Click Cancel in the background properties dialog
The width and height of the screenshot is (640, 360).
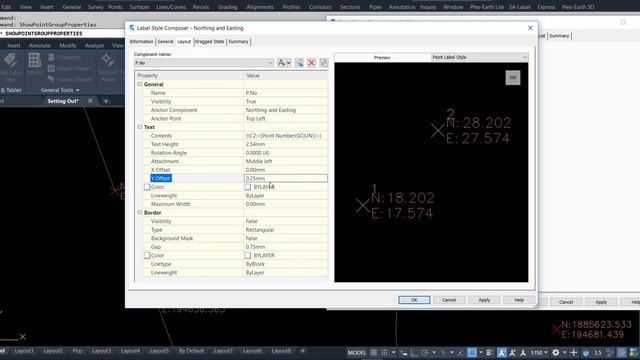click(566, 302)
